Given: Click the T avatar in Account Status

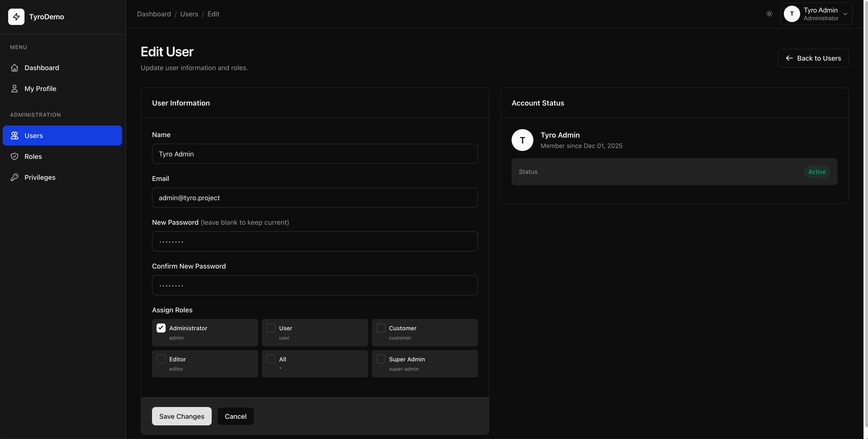Looking at the screenshot, I should [x=522, y=140].
